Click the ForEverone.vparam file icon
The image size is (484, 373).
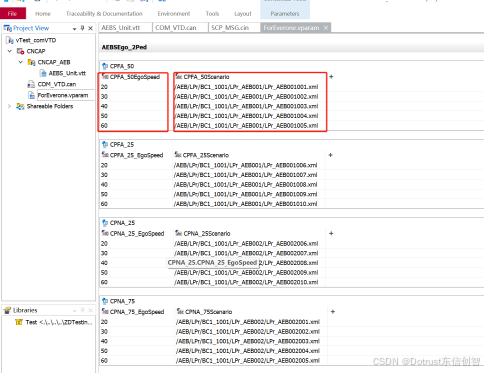[31, 96]
